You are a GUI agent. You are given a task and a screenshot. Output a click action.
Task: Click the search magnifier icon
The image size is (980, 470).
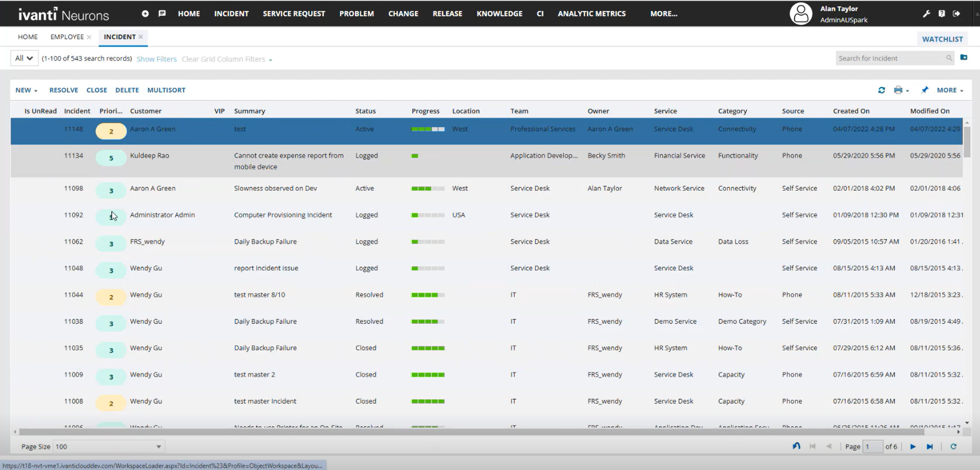tap(948, 58)
